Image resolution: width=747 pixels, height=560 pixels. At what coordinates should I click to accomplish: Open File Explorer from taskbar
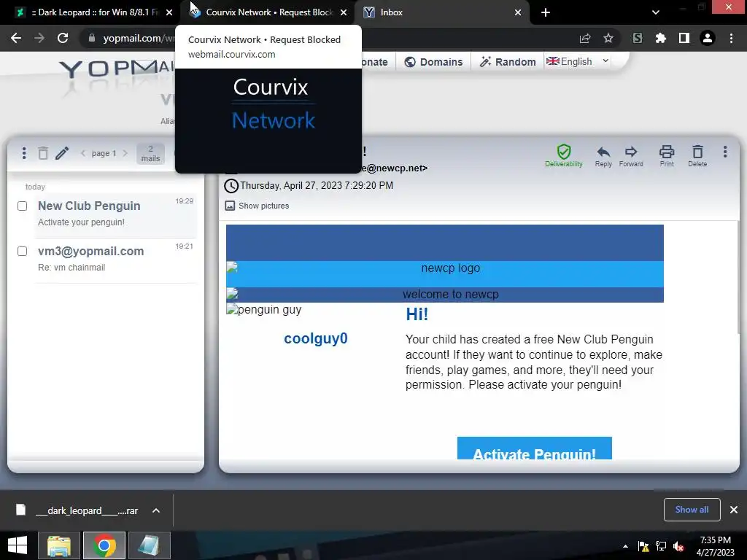pyautogui.click(x=58, y=545)
